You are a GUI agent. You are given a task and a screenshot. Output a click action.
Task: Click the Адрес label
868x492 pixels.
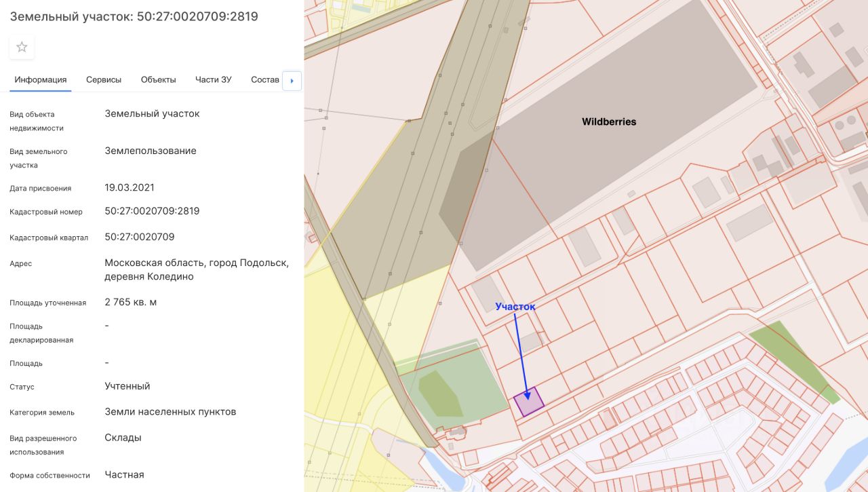coord(20,263)
